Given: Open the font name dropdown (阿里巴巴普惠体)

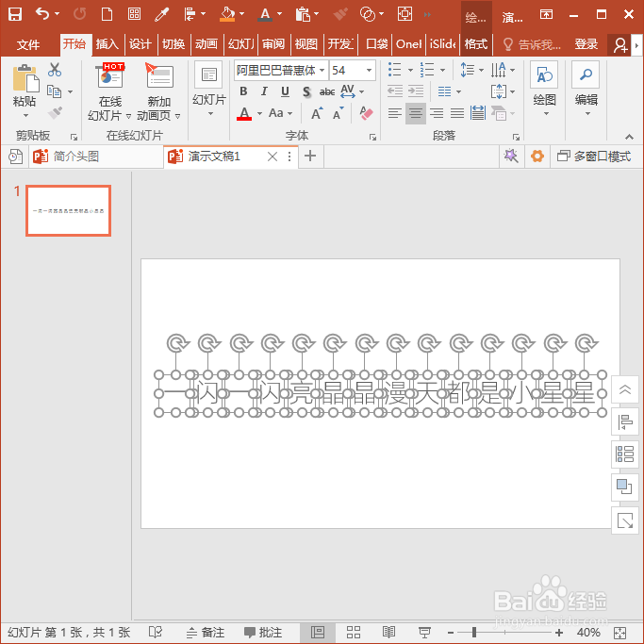Looking at the screenshot, I should pyautogui.click(x=322, y=70).
